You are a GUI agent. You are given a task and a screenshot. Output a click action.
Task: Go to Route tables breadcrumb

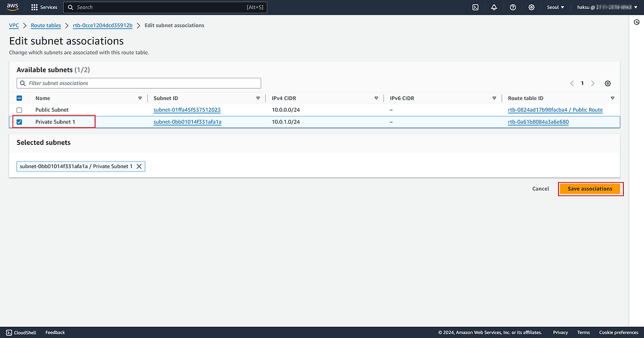point(46,26)
